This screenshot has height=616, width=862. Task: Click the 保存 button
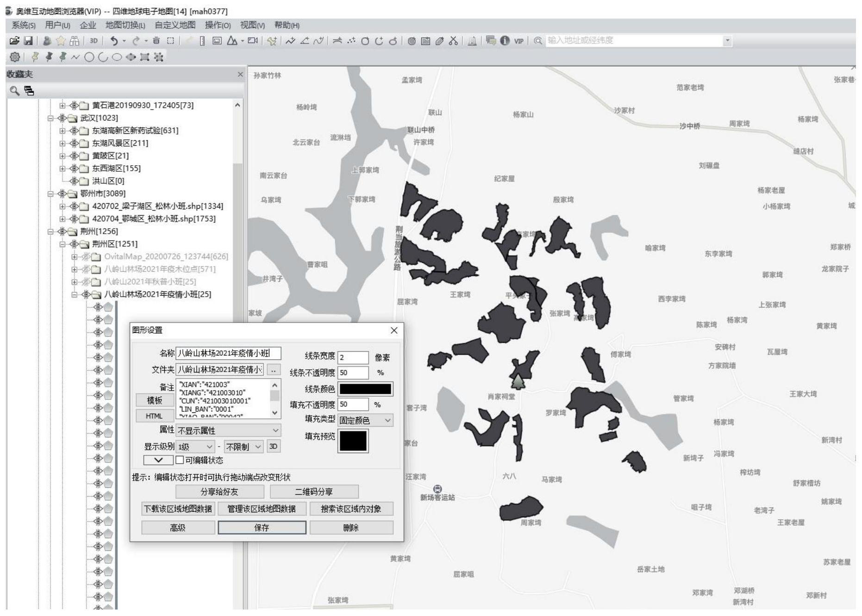pos(262,528)
